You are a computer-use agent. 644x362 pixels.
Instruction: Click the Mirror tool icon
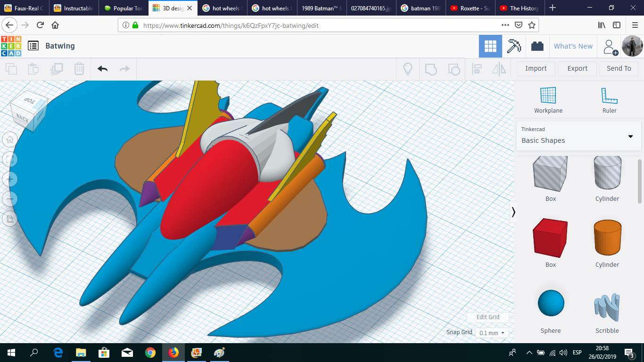499,69
